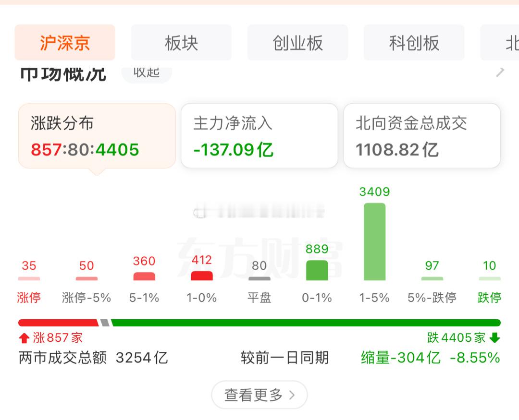Select the 涨停-5% bar showing 50

86,279
